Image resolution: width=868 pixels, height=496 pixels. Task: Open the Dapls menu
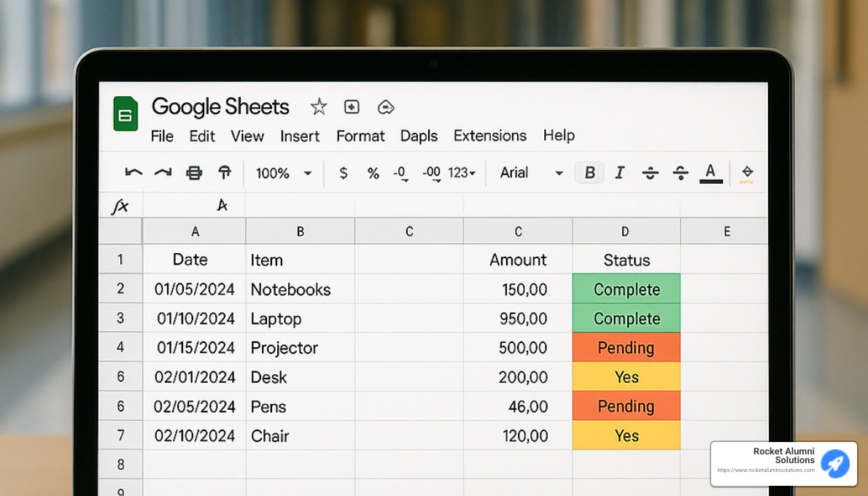click(419, 136)
